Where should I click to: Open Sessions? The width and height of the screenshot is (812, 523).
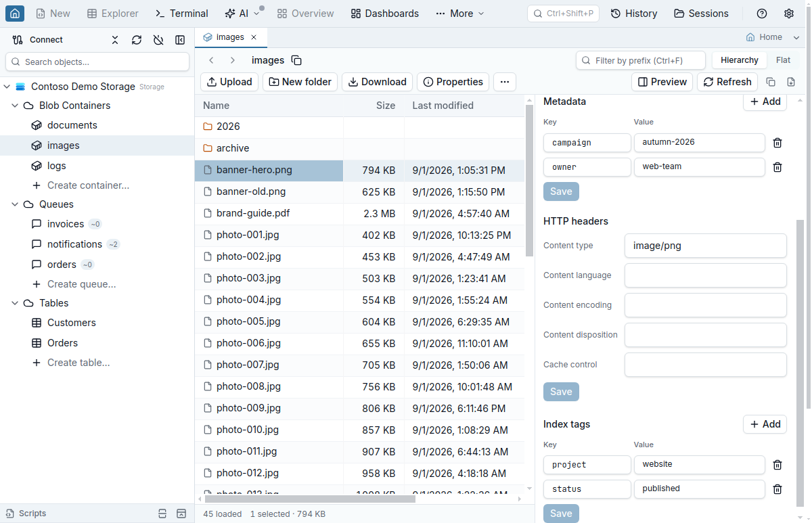702,14
